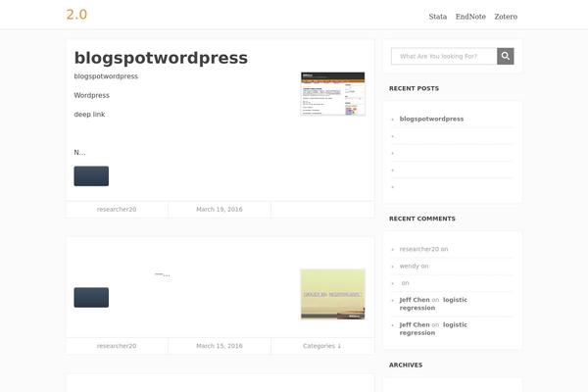
Task: Click the ARCHIVES heading
Action: click(406, 365)
